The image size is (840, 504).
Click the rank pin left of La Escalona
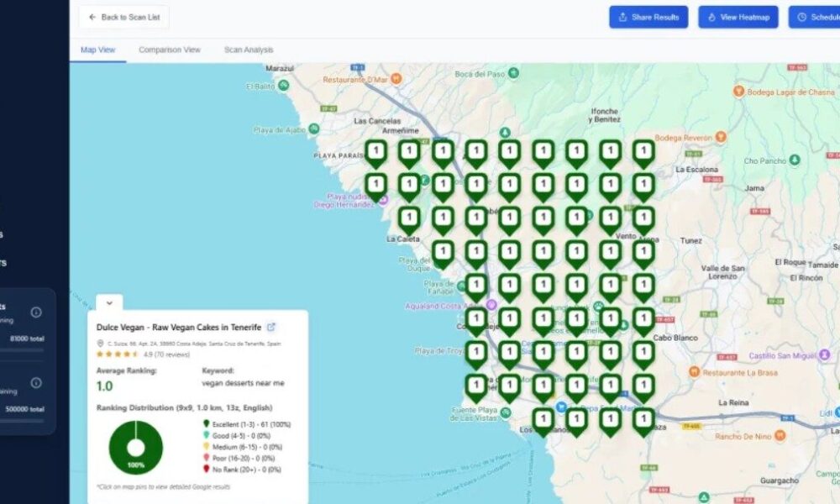(643, 155)
